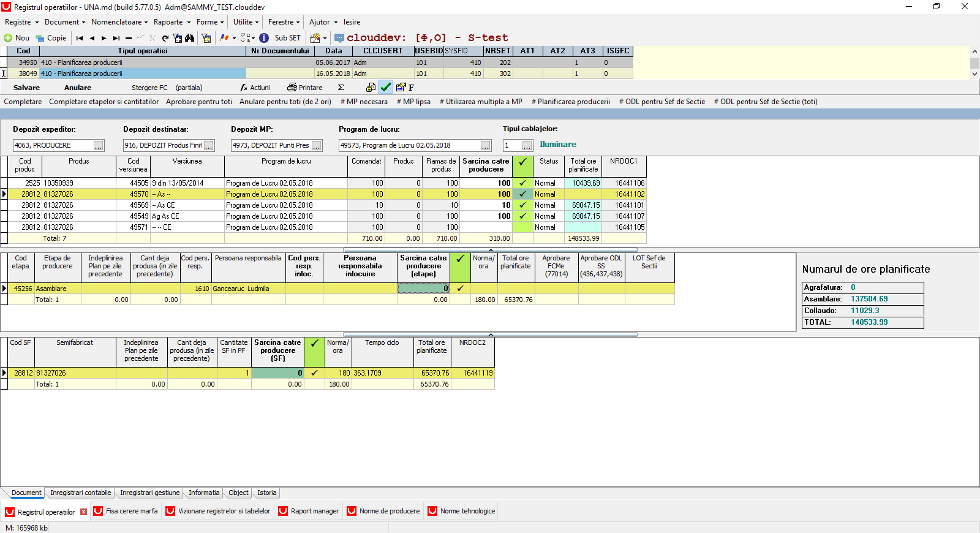Open the Depozit expeditor lookup button
The height and width of the screenshot is (533, 980).
tap(98, 145)
